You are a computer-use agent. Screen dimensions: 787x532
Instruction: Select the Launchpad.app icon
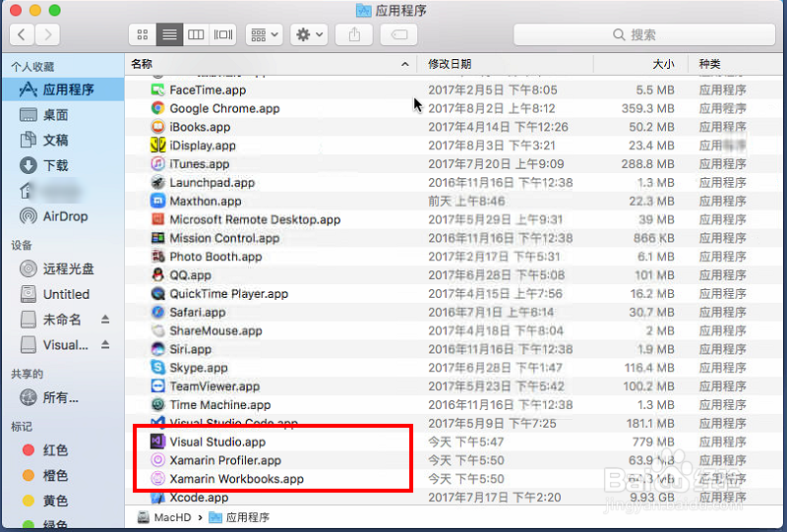pyautogui.click(x=157, y=183)
